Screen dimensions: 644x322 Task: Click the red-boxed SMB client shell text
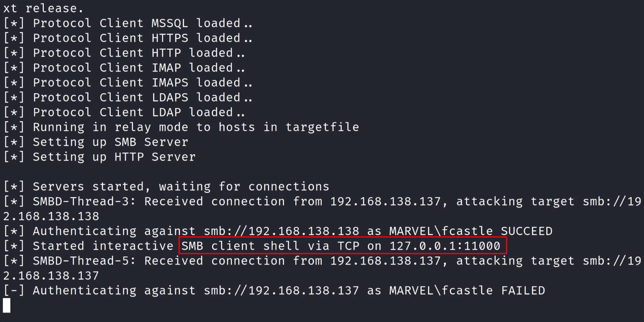point(342,246)
